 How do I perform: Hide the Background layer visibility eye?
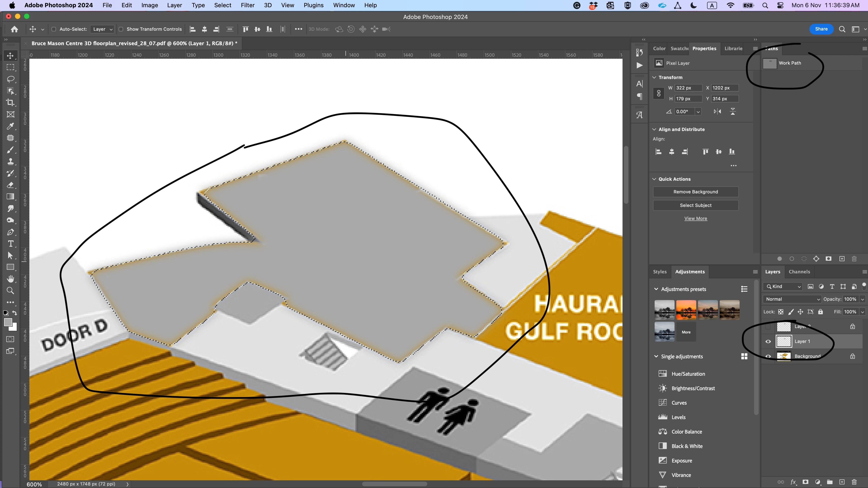pos(768,356)
